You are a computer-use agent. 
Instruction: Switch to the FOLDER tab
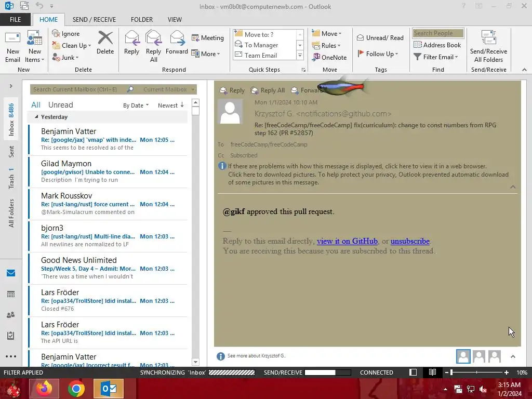tap(142, 20)
